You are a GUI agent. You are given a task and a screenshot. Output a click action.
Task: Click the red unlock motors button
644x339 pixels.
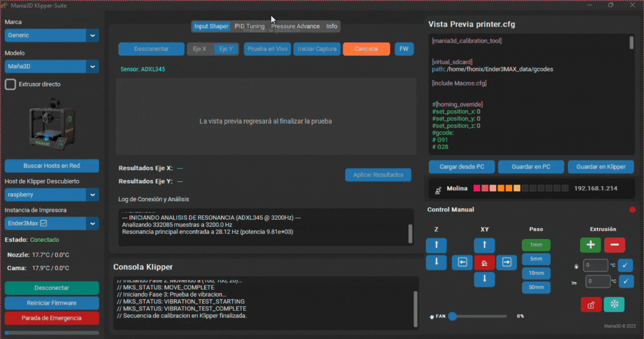591,305
